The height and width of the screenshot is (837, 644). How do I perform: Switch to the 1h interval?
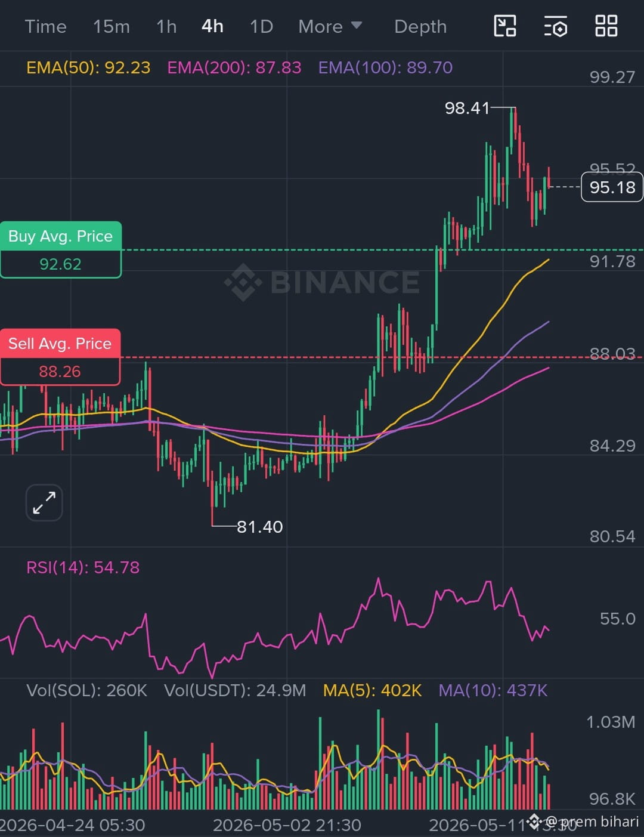pos(166,26)
